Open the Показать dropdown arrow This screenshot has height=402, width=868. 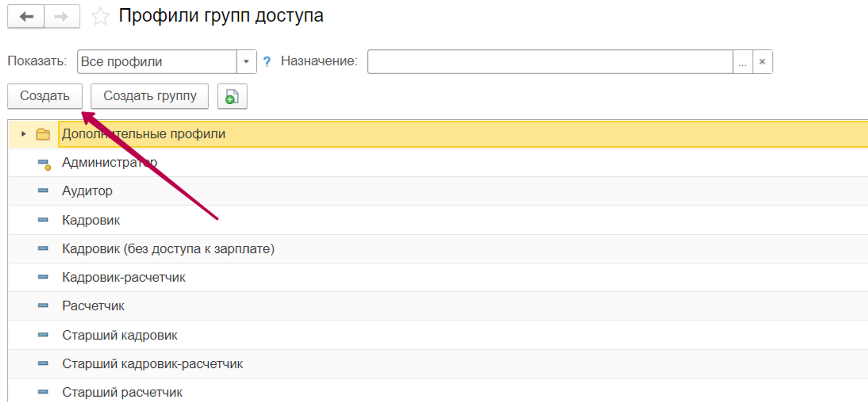[246, 62]
